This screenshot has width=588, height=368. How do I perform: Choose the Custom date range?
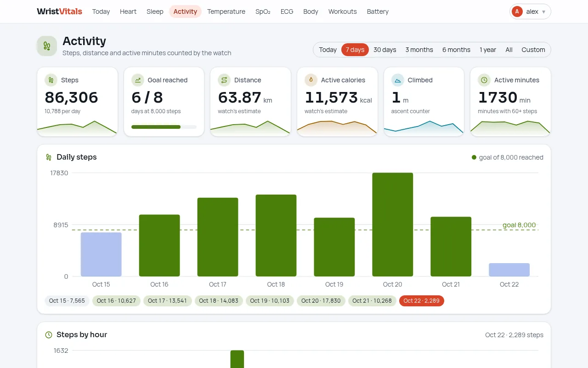(533, 50)
